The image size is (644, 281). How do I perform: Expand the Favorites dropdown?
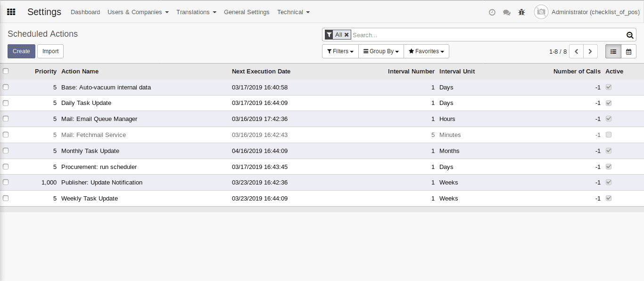(x=426, y=51)
